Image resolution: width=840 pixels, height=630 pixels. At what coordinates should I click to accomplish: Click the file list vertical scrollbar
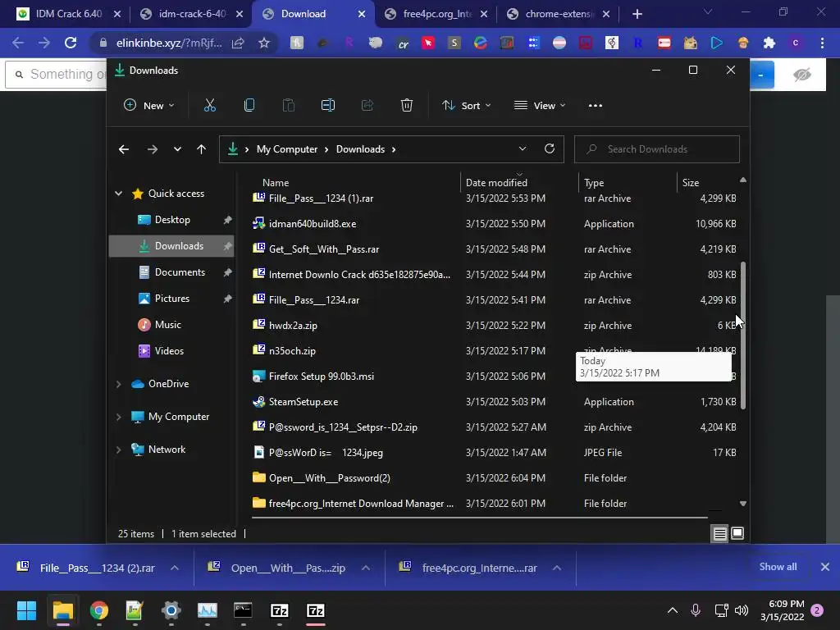[x=743, y=336]
